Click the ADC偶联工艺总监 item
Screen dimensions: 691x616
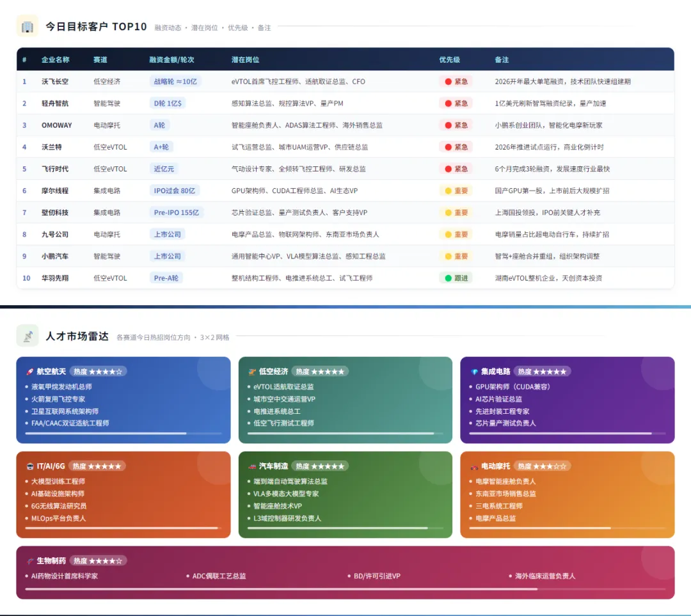click(x=219, y=576)
